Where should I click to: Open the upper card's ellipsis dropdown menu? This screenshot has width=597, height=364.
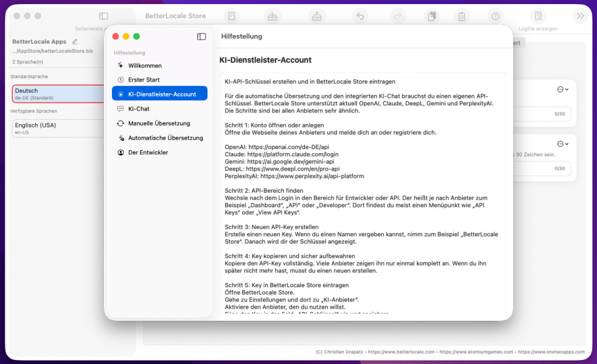pos(563,89)
